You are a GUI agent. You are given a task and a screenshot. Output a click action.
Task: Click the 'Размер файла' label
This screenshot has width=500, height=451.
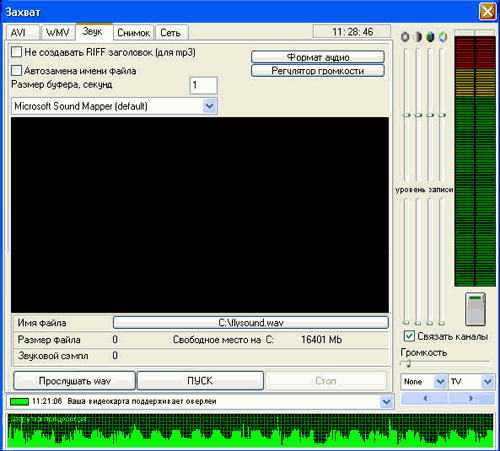tap(49, 340)
